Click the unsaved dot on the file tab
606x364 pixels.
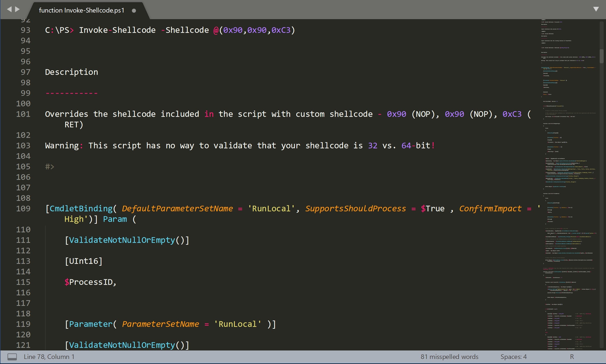134,10
